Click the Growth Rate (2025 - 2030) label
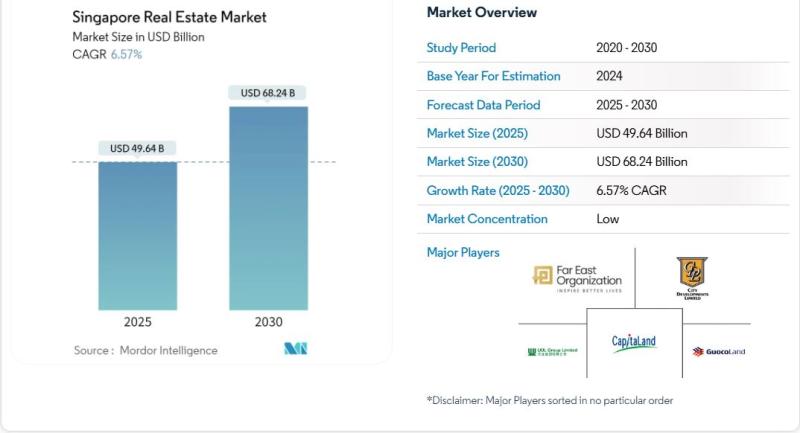The height and width of the screenshot is (433, 800). pyautogui.click(x=498, y=190)
